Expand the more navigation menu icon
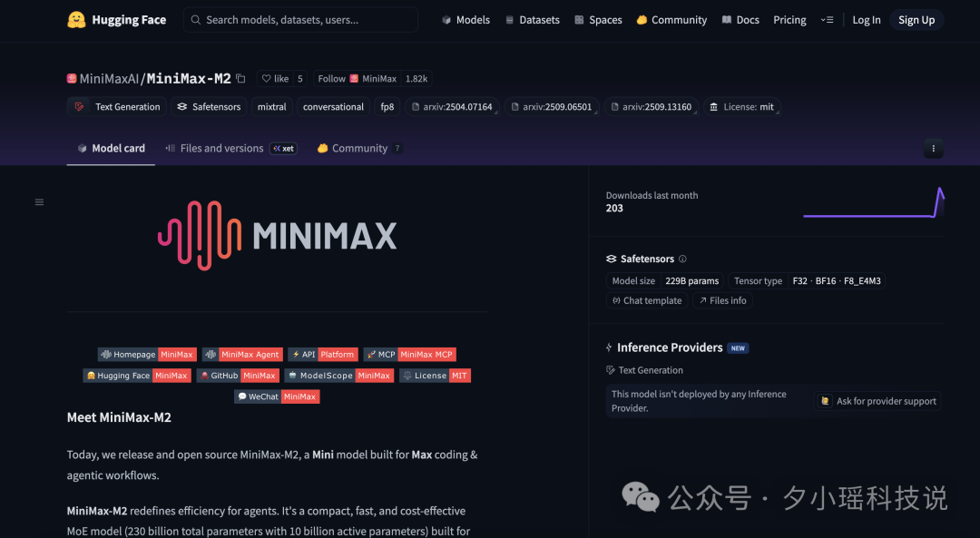Image resolution: width=980 pixels, height=538 pixels. [827, 20]
